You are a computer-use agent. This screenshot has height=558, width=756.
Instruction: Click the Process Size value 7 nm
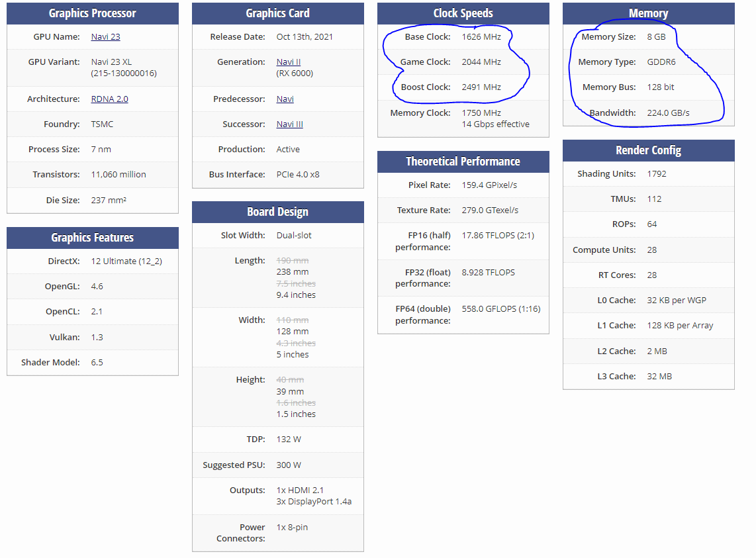click(x=101, y=149)
